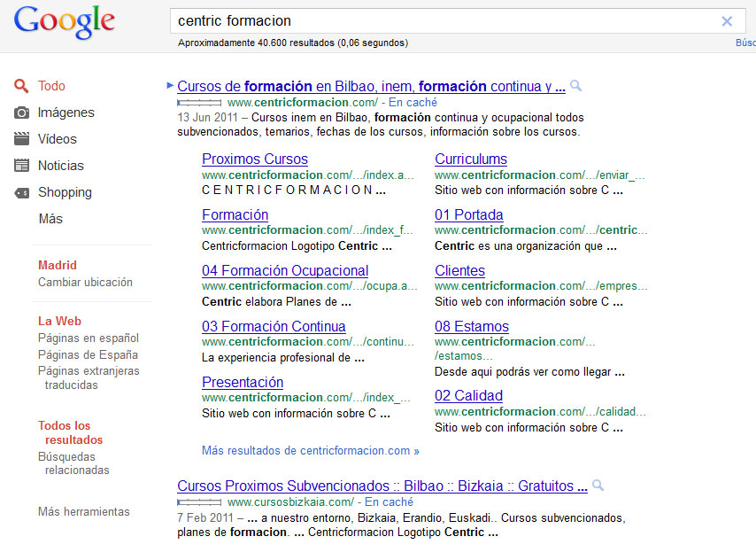Open the 'En caché' link of the centricformacion result
756x552 pixels.
(x=413, y=102)
